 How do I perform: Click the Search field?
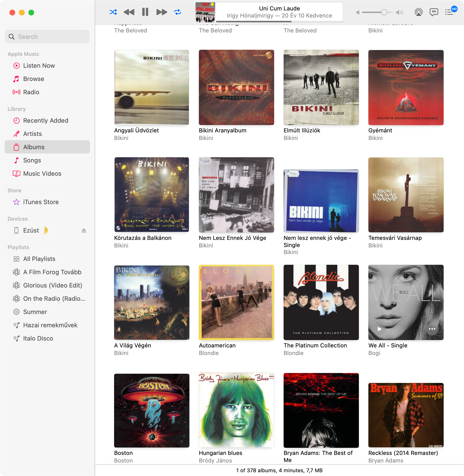pos(48,36)
